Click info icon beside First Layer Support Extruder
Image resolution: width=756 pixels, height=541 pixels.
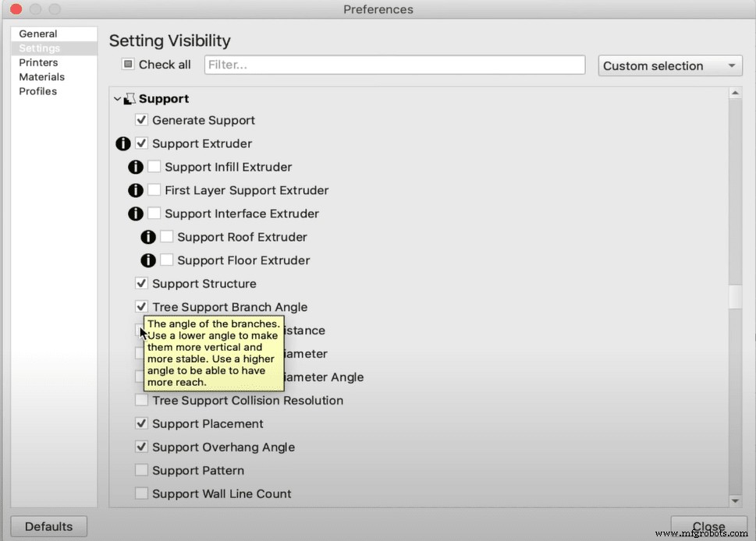click(x=135, y=191)
